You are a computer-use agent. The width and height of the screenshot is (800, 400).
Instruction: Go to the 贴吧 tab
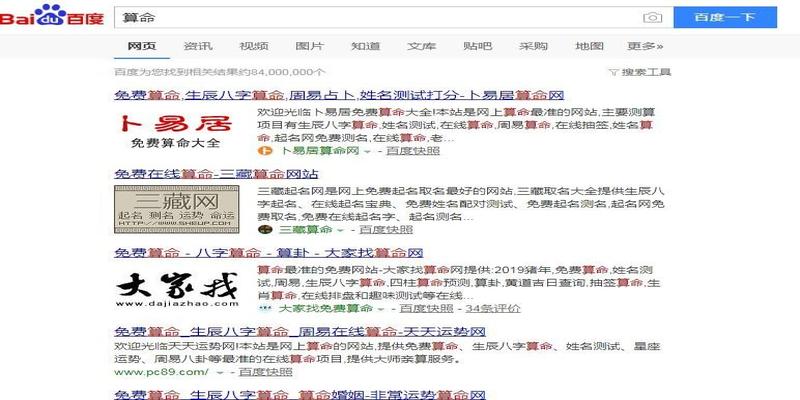click(x=478, y=46)
